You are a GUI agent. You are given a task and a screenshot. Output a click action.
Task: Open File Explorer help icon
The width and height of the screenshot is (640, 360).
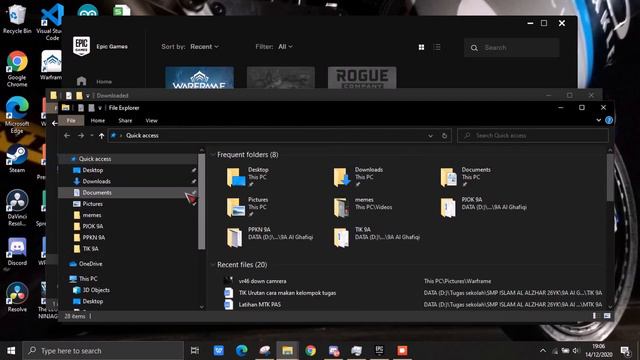[609, 120]
